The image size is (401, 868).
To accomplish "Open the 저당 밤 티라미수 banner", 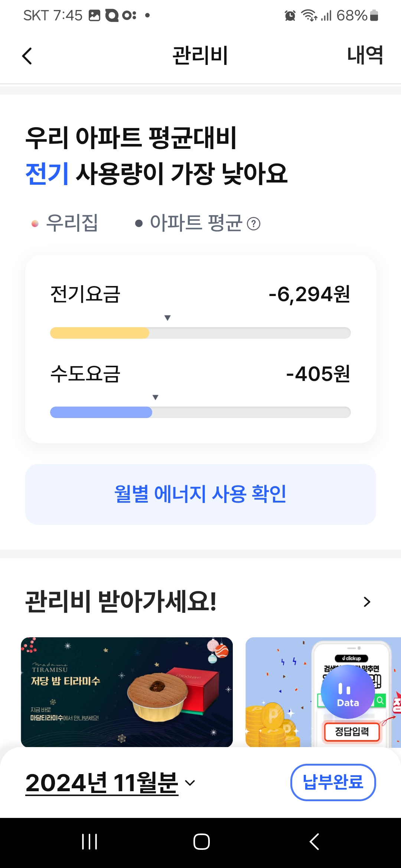I will pyautogui.click(x=127, y=692).
